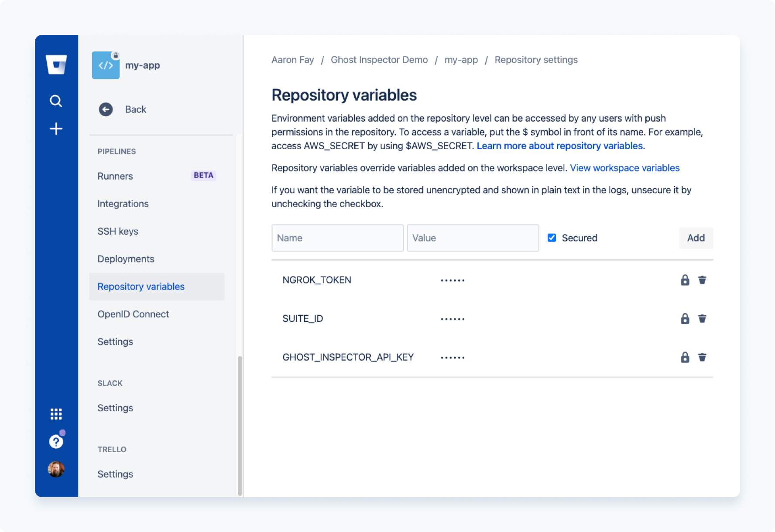
Task: Open search from the blue sidebar
Action: (56, 101)
